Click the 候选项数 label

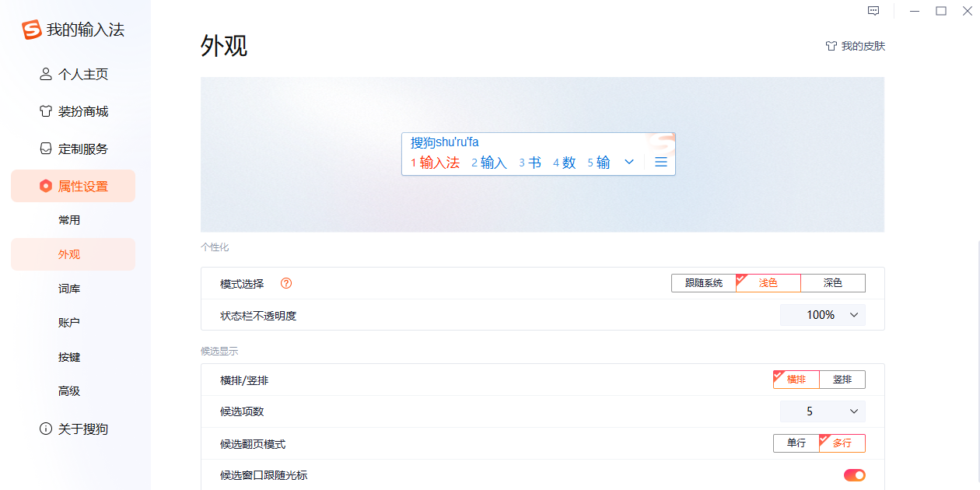point(242,411)
